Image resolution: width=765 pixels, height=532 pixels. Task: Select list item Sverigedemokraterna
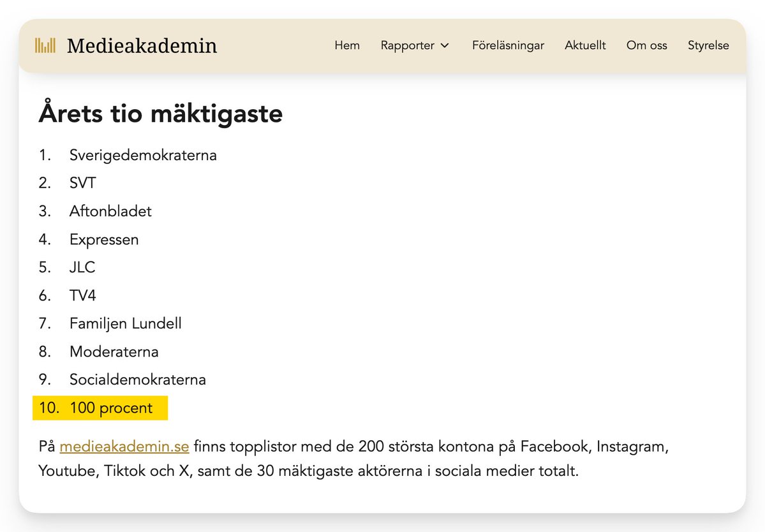(143, 155)
